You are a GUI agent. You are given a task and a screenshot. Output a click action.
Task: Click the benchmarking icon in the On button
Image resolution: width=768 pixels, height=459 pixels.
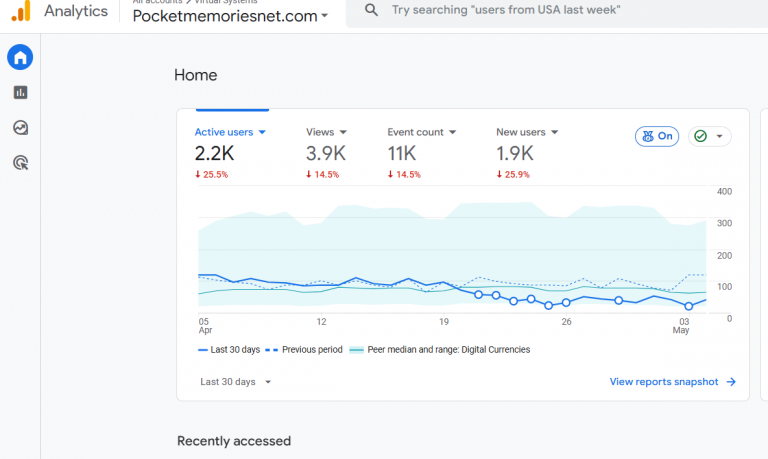coord(648,136)
